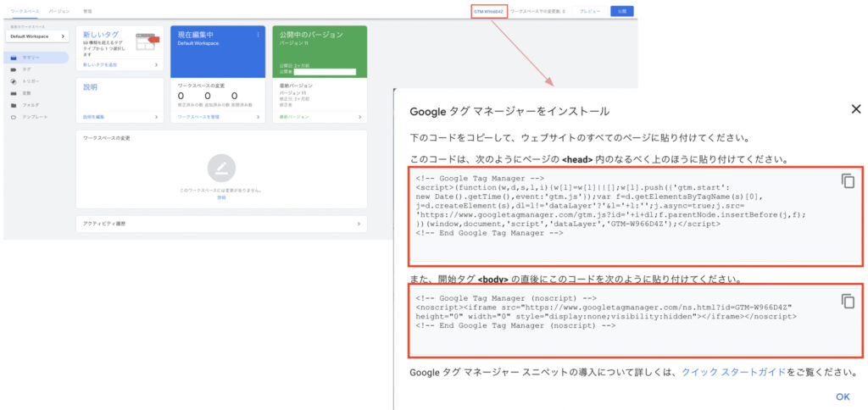Switch to the 管理 tab
The width and height of the screenshot is (868, 410).
[x=87, y=11]
